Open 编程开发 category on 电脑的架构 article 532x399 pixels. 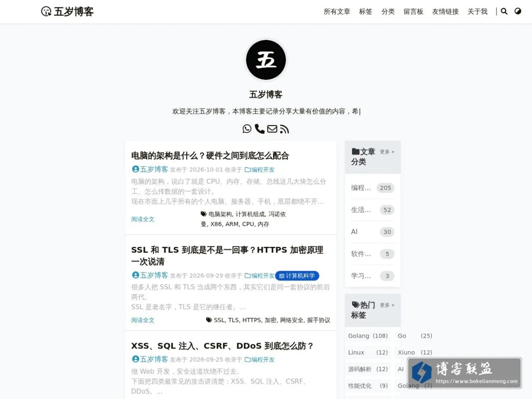point(260,169)
